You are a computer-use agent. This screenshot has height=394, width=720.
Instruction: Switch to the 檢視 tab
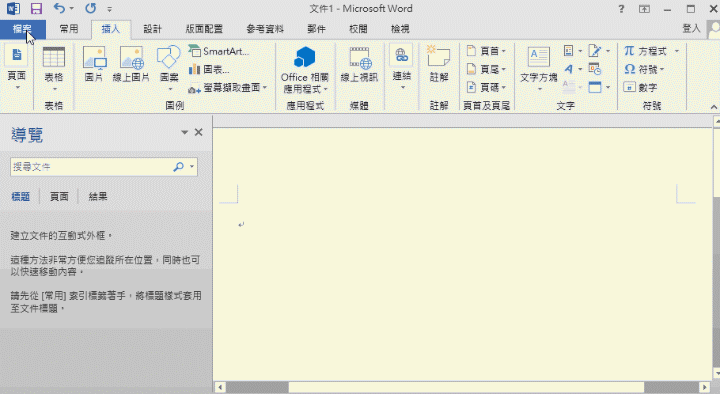pyautogui.click(x=400, y=29)
